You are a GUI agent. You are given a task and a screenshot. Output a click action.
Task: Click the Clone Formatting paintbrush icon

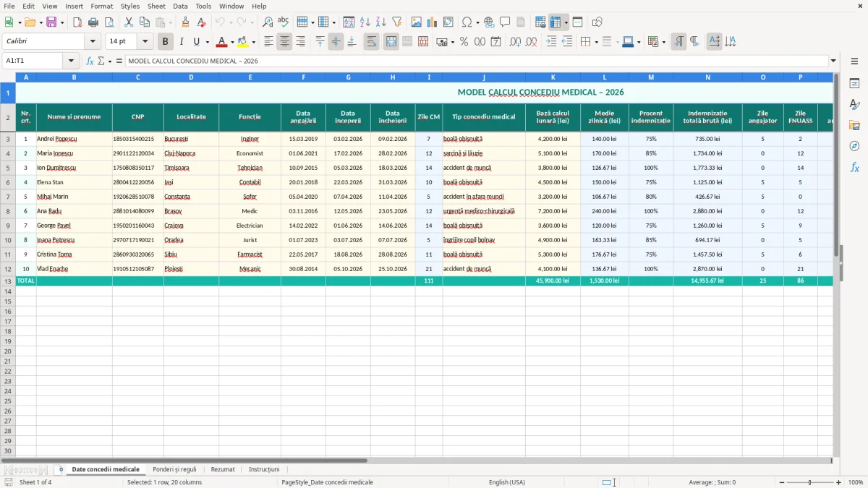(x=185, y=22)
